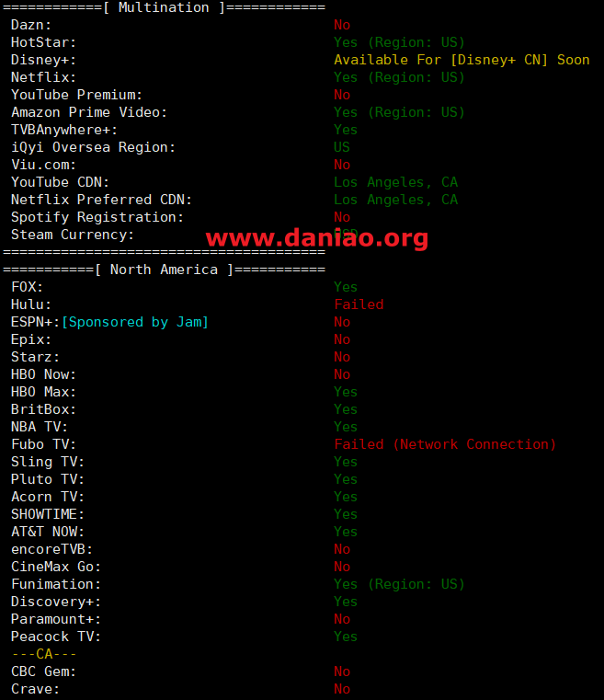Click the YouTube Premium No status
The height and width of the screenshot is (700, 604).
coord(342,95)
